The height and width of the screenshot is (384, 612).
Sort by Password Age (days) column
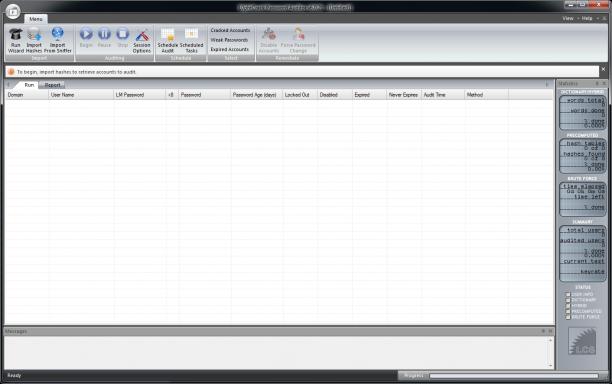256,95
